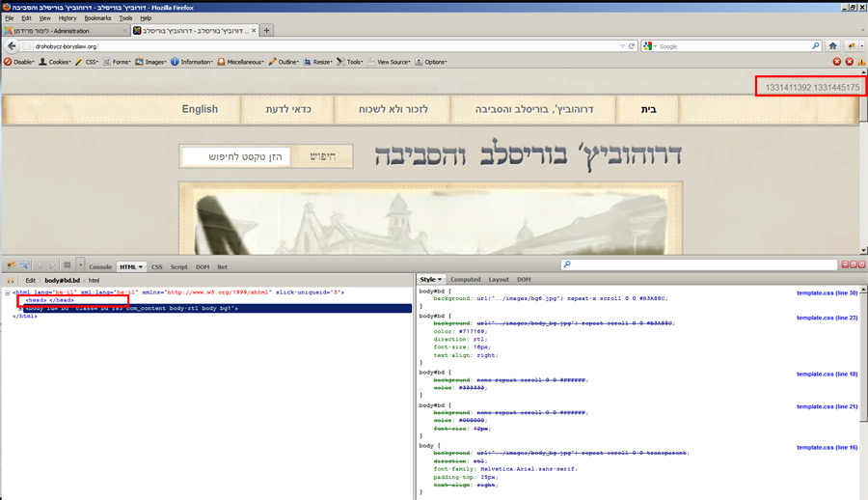Click the yellow warning triangle status icon
Viewport: 868px width, 500px height.
[861, 62]
